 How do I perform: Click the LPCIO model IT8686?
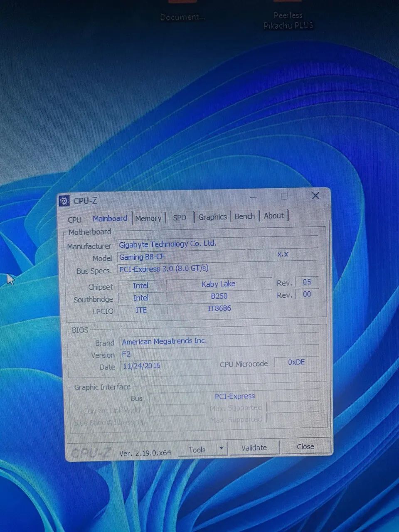tap(219, 308)
